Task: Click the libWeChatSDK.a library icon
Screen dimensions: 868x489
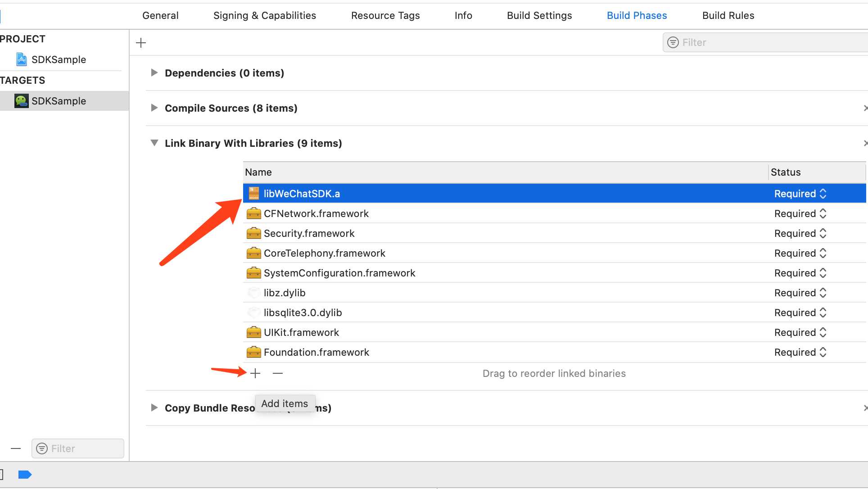Action: click(253, 193)
